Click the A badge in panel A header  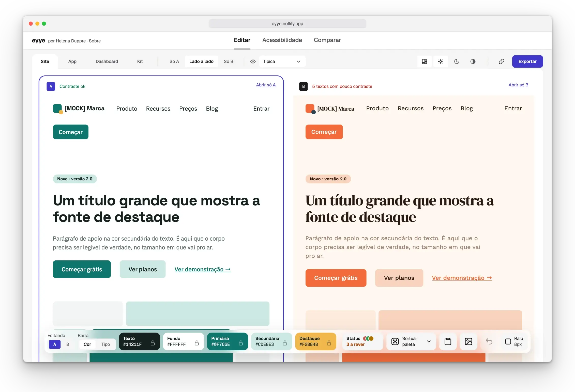51,86
